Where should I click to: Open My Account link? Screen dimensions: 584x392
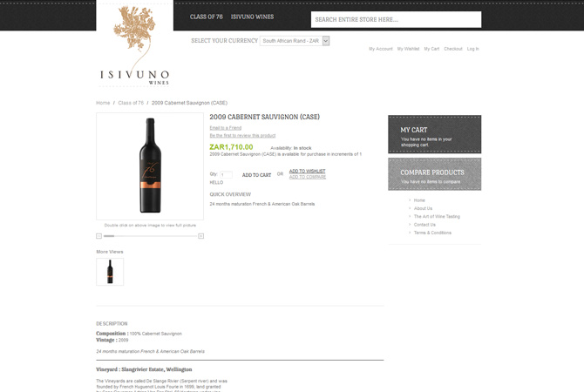coord(381,49)
